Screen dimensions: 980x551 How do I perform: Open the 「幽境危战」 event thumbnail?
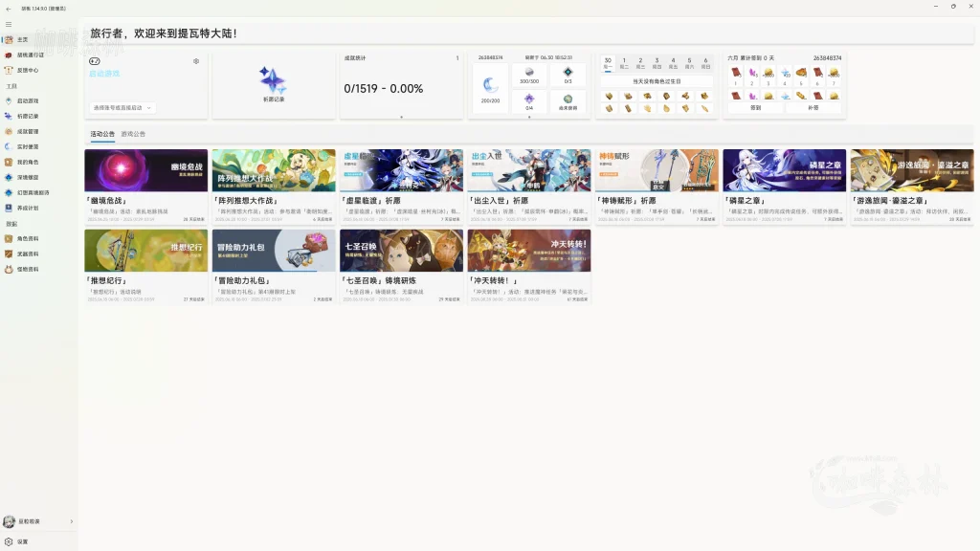[x=145, y=170]
